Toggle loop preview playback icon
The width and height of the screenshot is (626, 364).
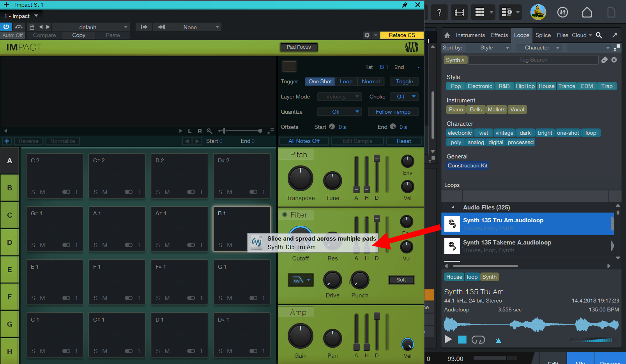[x=478, y=340]
